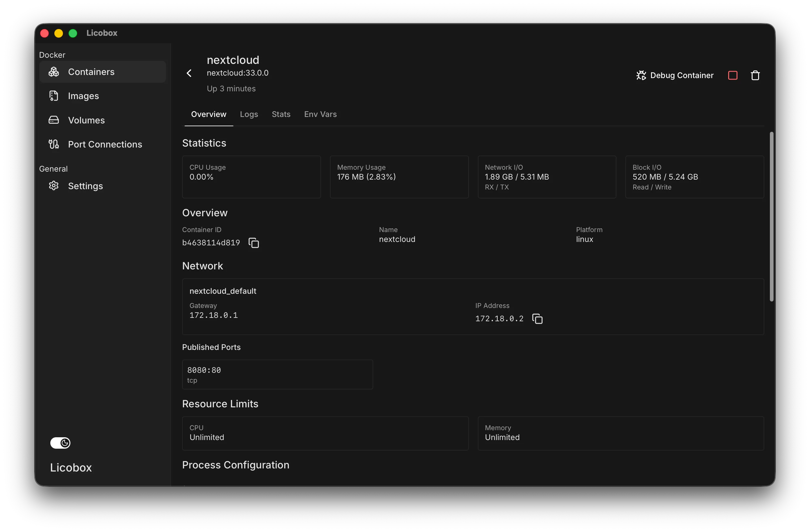Click the Volumes drive icon

[54, 120]
